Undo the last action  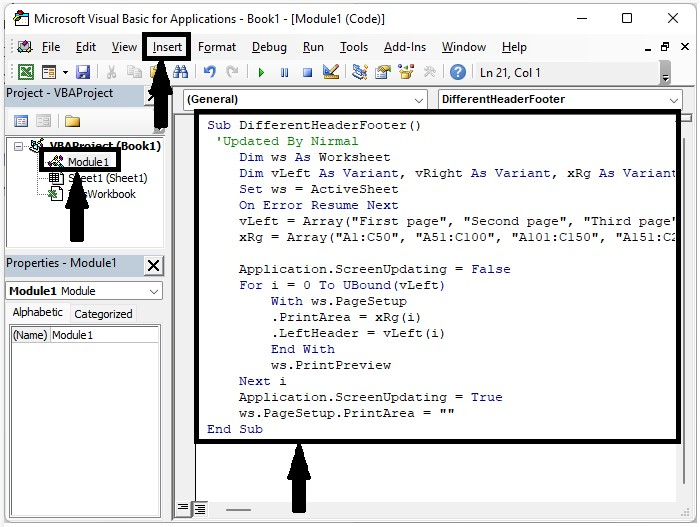(x=209, y=72)
